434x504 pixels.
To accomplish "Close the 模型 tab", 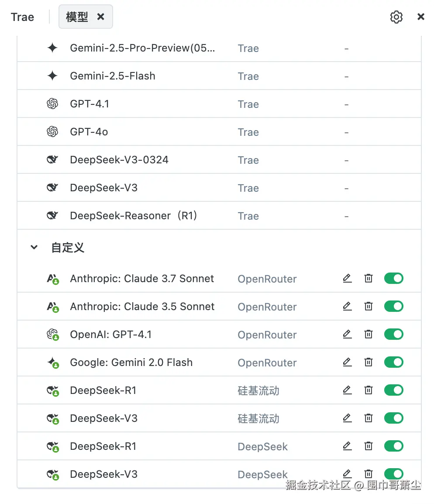I will pos(101,16).
